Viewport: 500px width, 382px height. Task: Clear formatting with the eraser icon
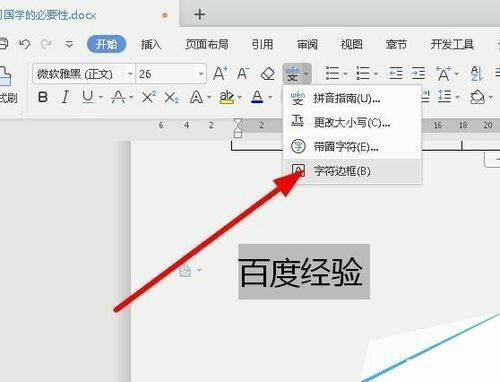pyautogui.click(x=267, y=74)
